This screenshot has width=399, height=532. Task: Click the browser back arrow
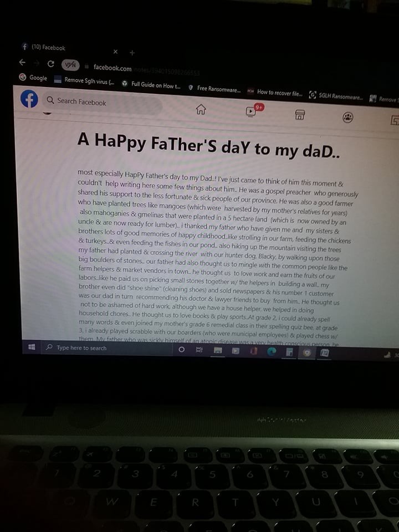tap(22, 62)
